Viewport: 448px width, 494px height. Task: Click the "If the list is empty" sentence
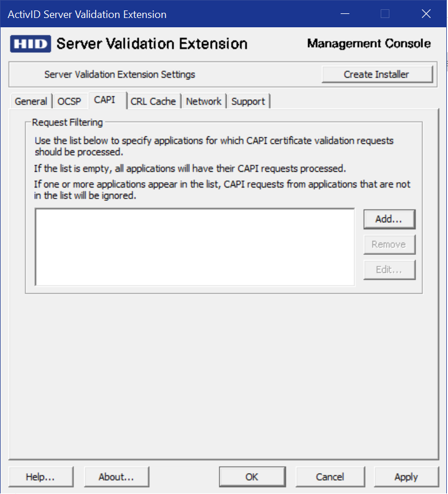click(x=190, y=168)
